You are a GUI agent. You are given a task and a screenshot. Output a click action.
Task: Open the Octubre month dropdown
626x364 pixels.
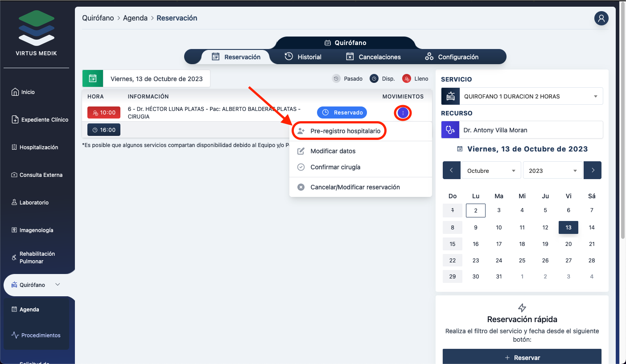(x=491, y=171)
